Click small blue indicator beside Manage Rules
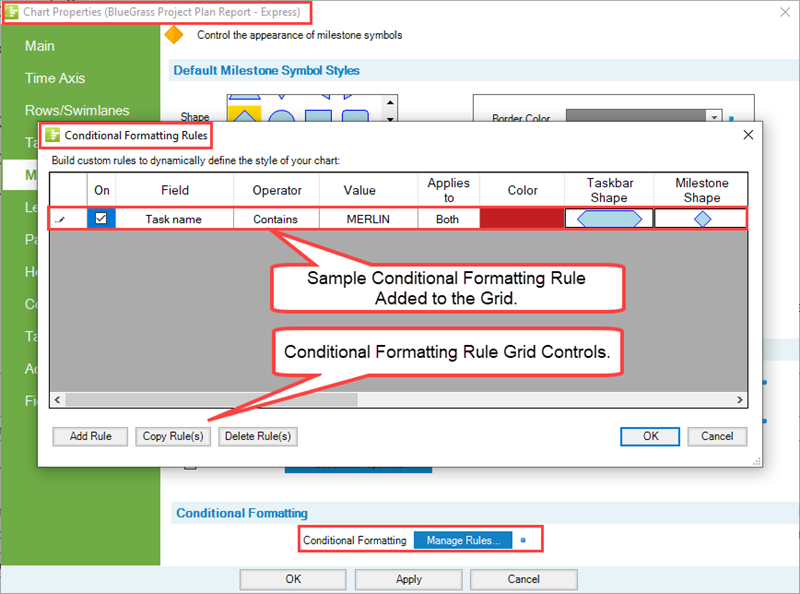 [523, 540]
